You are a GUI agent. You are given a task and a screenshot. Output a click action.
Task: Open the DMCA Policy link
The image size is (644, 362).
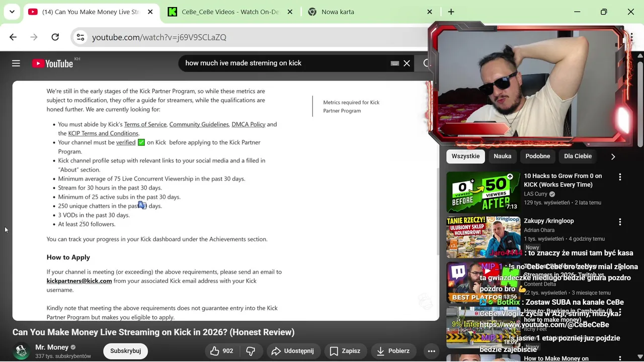coord(248,124)
